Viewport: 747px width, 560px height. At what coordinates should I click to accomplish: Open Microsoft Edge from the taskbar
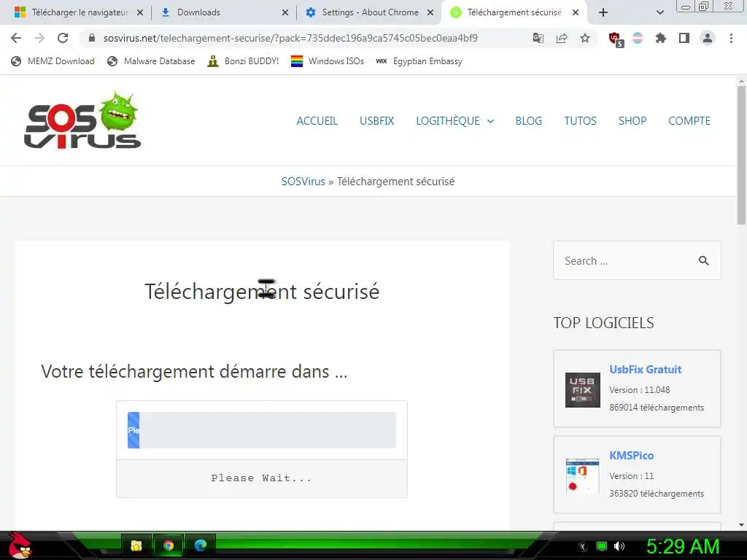(200, 545)
